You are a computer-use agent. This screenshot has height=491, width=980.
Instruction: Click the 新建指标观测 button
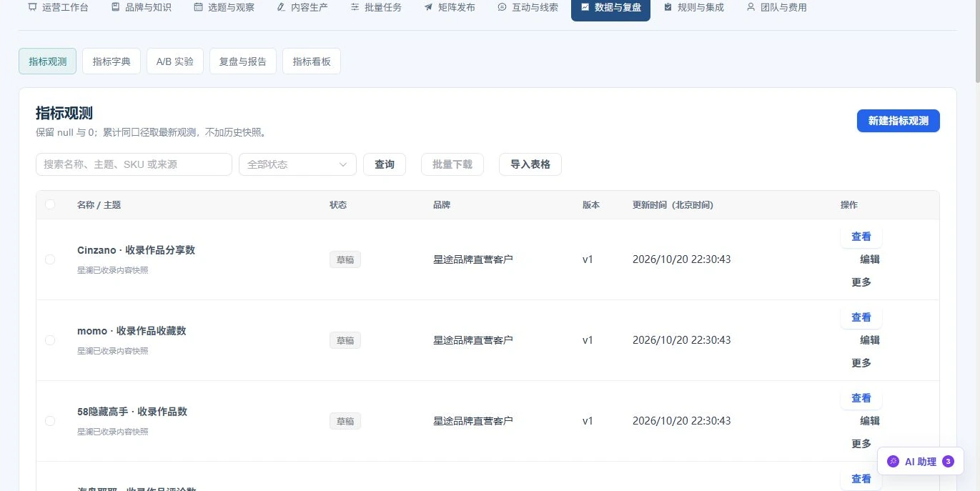899,121
